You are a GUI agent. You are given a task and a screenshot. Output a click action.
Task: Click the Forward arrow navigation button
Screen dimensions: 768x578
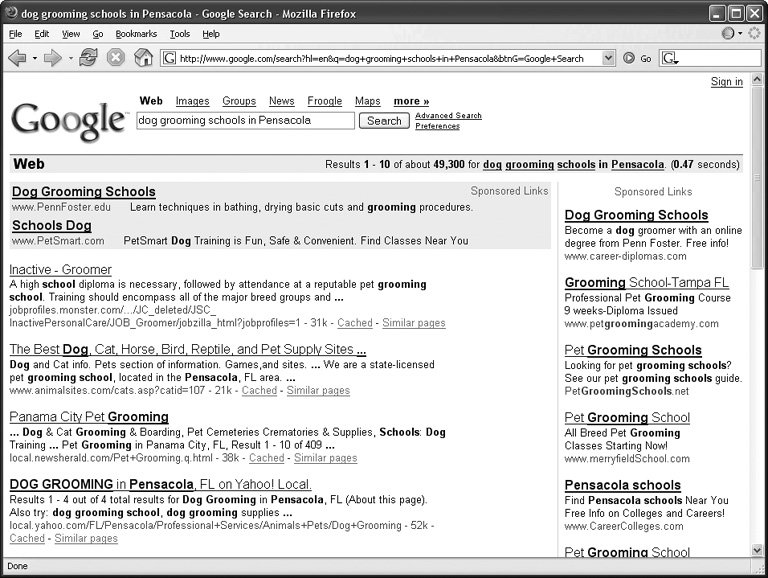[x=52, y=58]
